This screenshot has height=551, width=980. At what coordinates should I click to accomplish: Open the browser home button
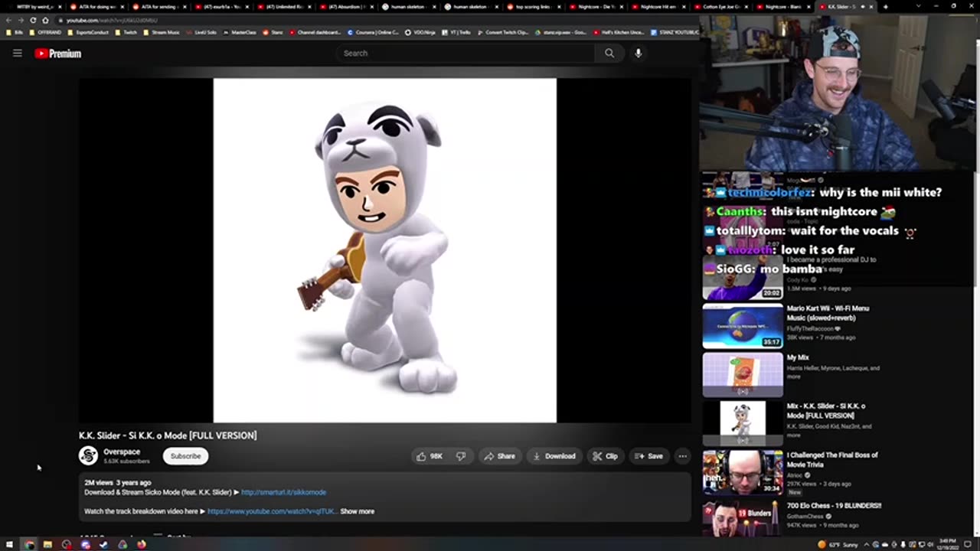pos(45,20)
